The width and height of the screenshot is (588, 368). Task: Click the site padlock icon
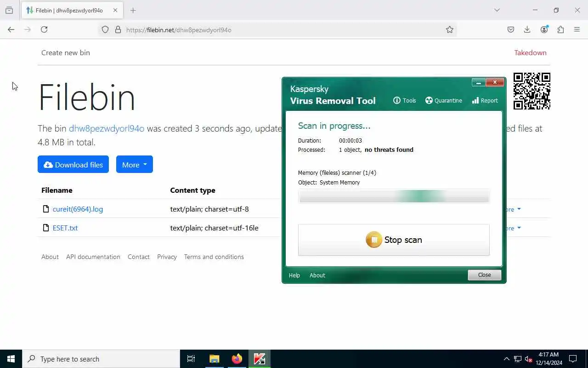point(118,29)
